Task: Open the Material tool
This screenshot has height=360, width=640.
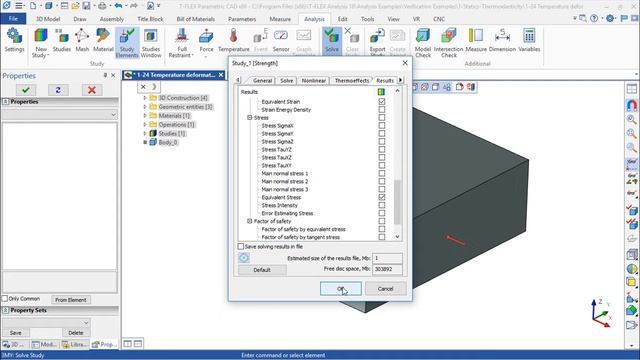Action: pyautogui.click(x=103, y=40)
